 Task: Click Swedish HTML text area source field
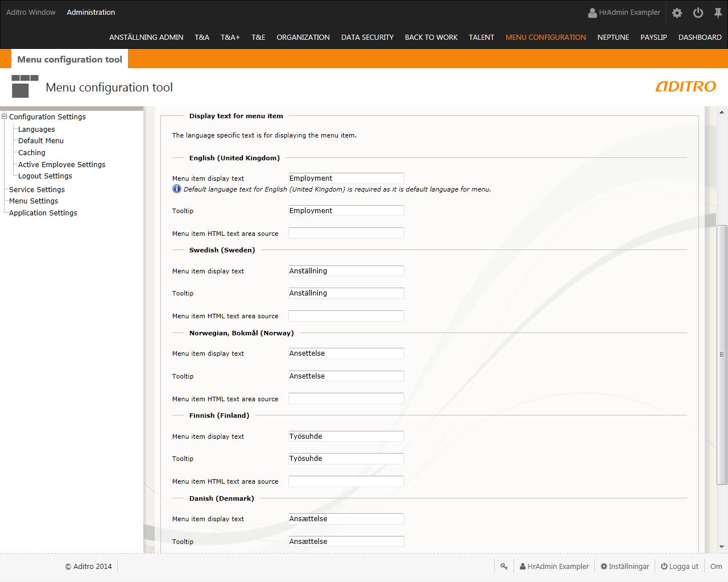tap(346, 316)
